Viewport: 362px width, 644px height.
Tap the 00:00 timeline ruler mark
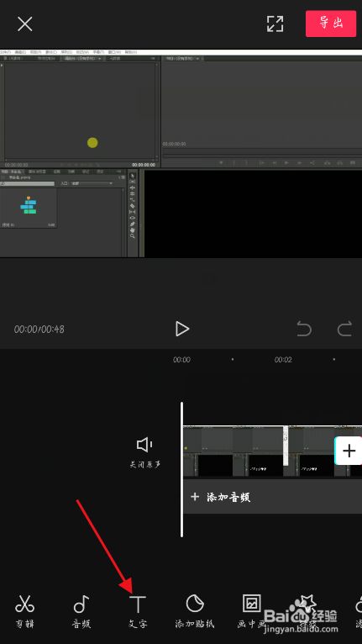(x=181, y=360)
